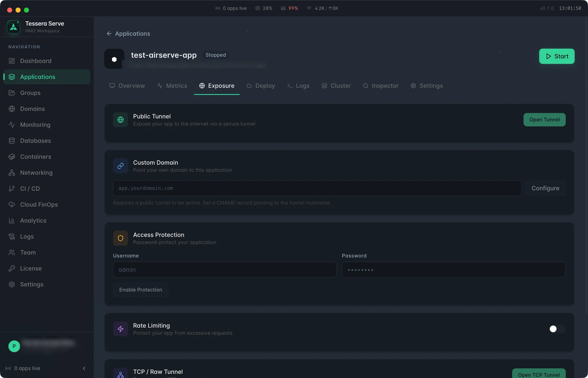This screenshot has width=588, height=378.
Task: Click the 13:01:50 clock text
Action: (570, 8)
